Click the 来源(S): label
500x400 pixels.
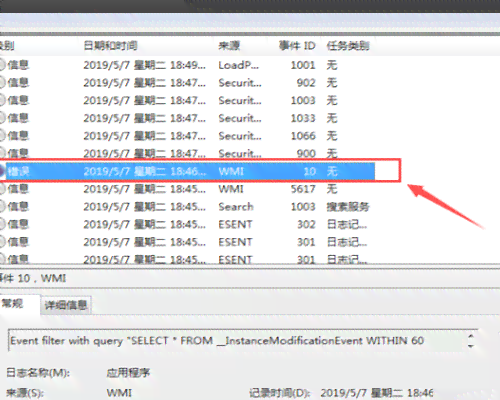(25, 393)
